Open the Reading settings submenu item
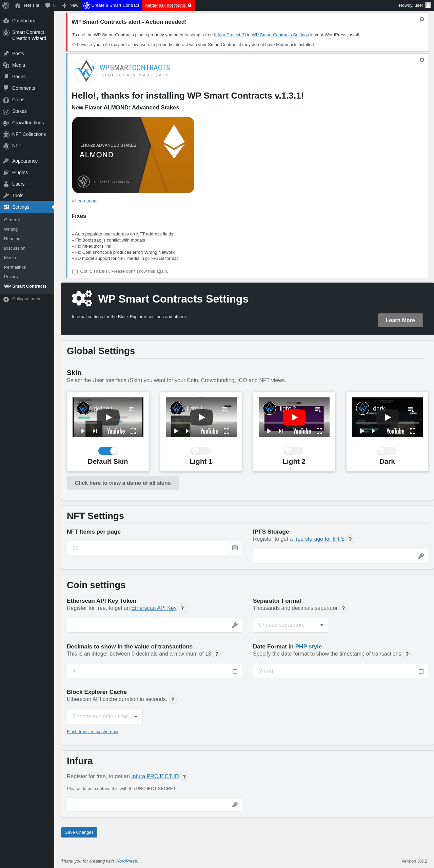434x868 pixels. click(x=12, y=239)
